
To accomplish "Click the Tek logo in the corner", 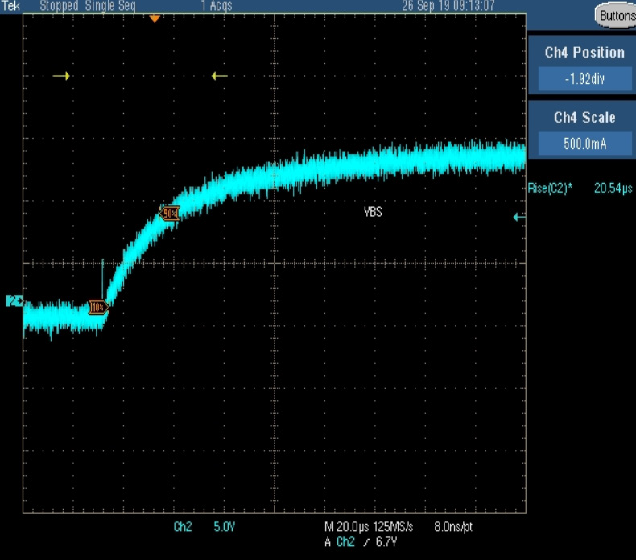I will click(x=10, y=6).
